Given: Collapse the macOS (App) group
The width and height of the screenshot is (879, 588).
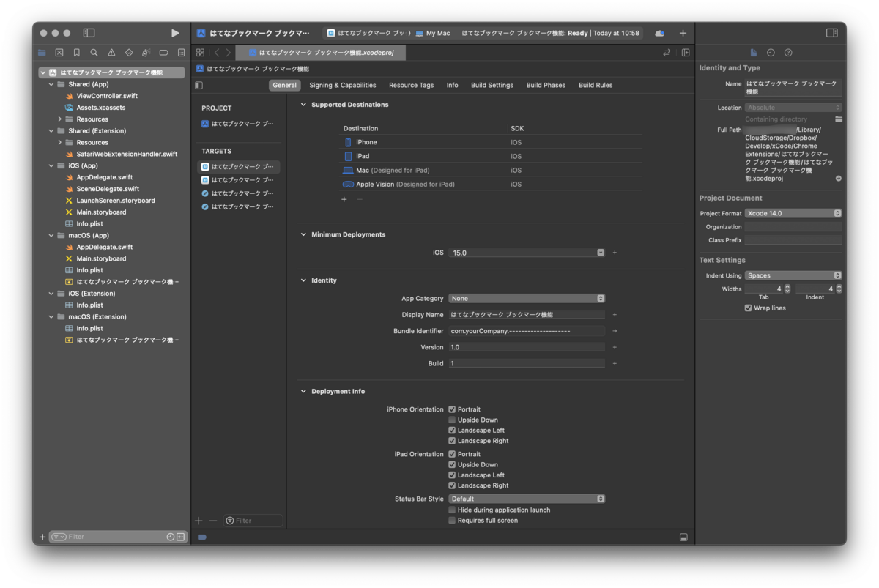Looking at the screenshot, I should point(51,235).
